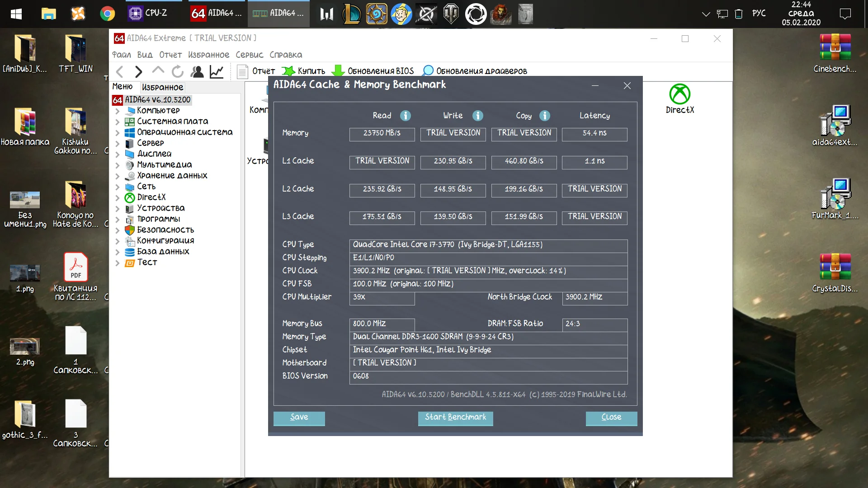Click Обновления BIOS download icon

[338, 71]
